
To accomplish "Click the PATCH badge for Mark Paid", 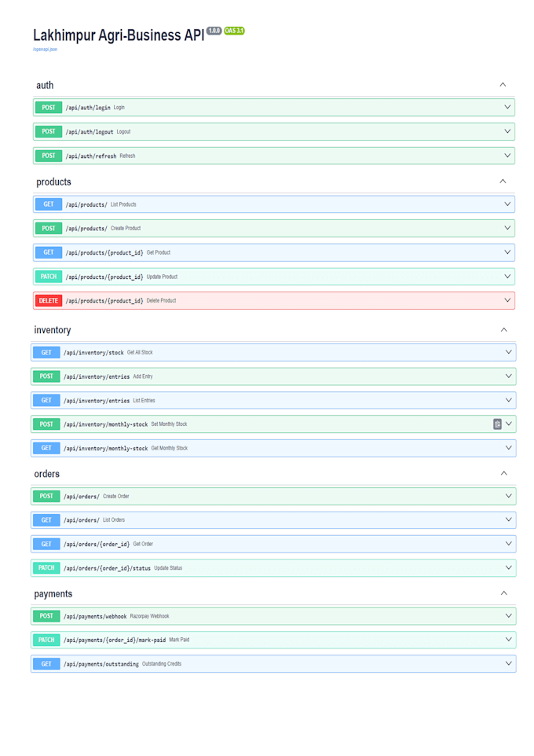I will point(46,640).
